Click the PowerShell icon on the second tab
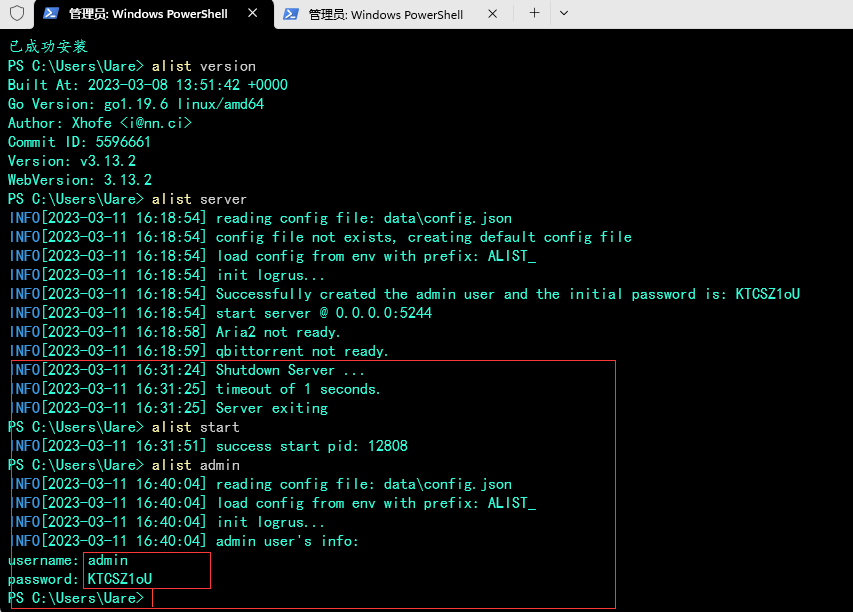853x612 pixels. pyautogui.click(x=292, y=14)
